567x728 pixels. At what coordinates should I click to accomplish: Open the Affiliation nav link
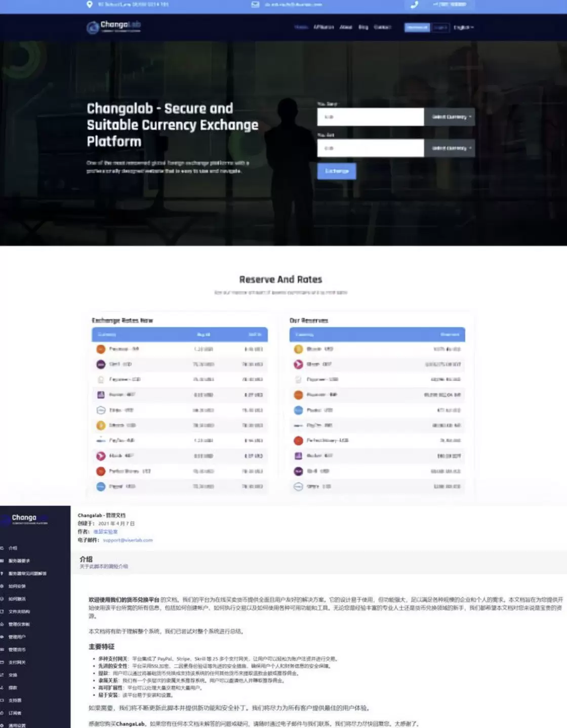[323, 27]
